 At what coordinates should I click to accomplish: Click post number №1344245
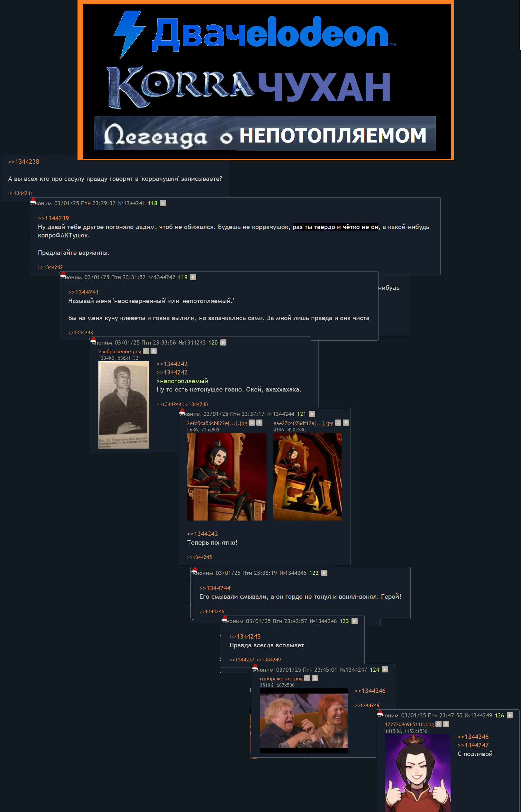pos(293,573)
